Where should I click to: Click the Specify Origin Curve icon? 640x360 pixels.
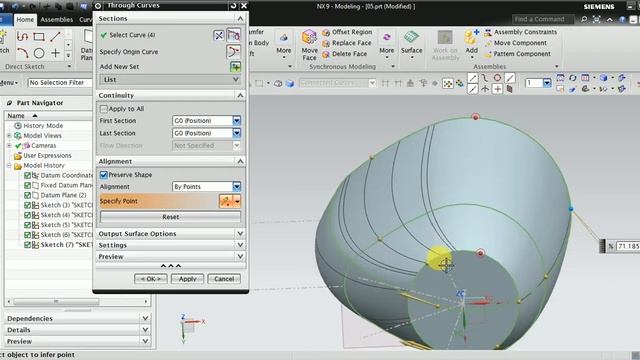(x=233, y=52)
